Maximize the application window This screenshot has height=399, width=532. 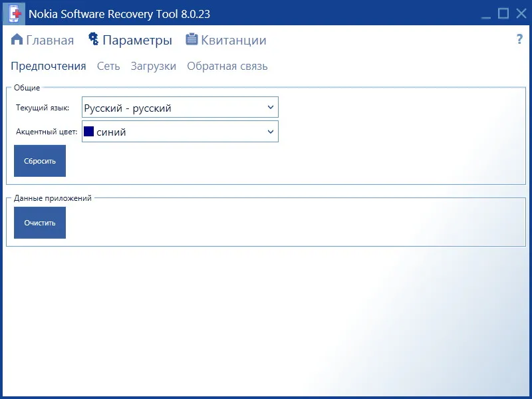coord(503,13)
